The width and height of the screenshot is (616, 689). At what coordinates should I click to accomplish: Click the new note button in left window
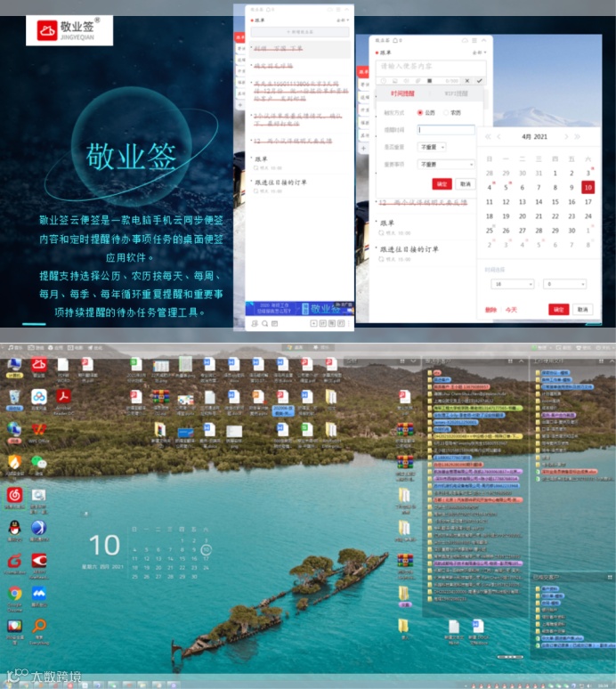[300, 32]
